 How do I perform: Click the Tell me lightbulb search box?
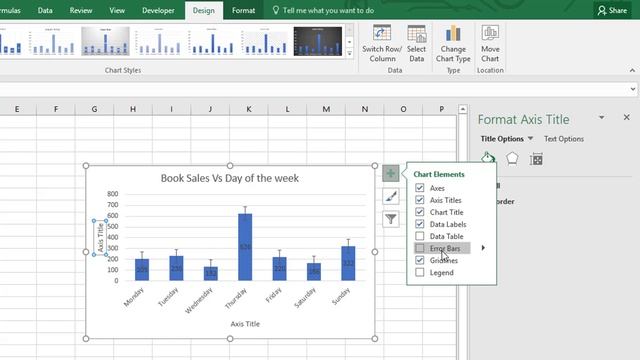click(323, 11)
